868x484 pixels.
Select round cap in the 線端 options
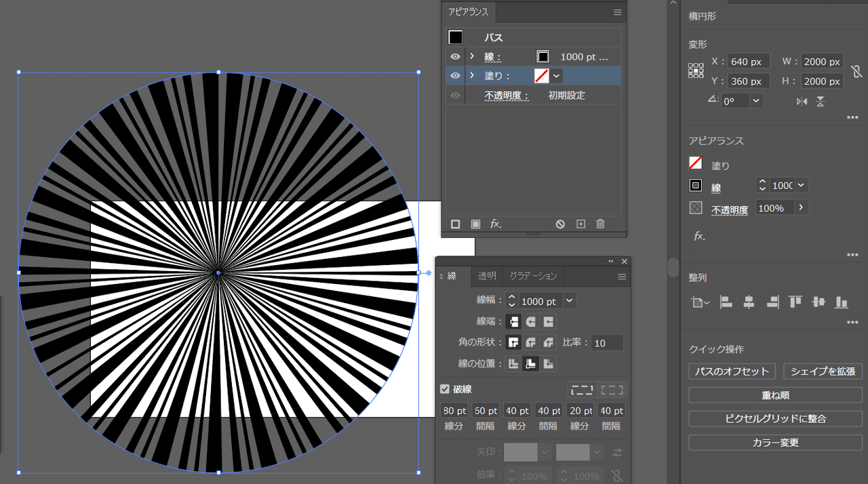pos(531,321)
